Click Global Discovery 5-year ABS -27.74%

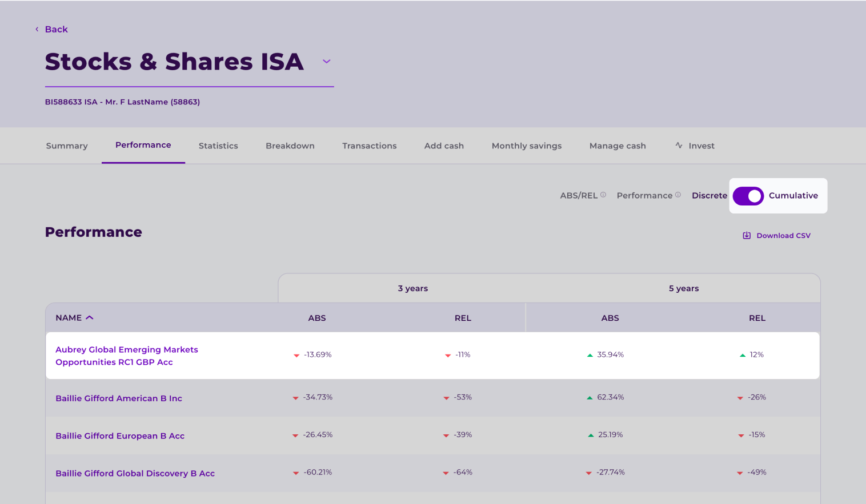(611, 473)
